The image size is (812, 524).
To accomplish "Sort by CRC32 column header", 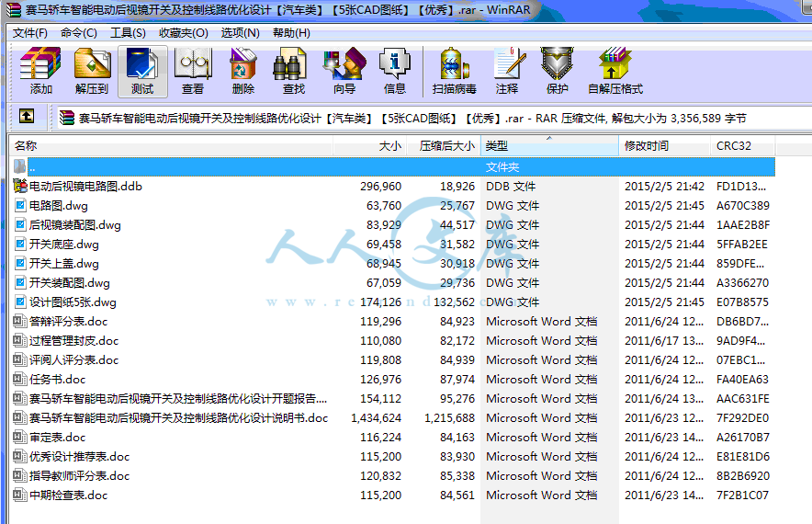I will coord(743,145).
